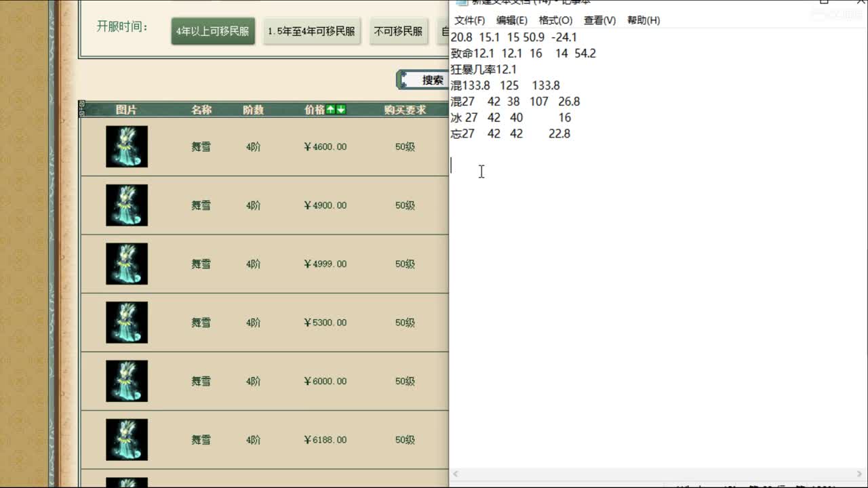Click the price ¥6188.00
868x488 pixels.
coord(325,440)
